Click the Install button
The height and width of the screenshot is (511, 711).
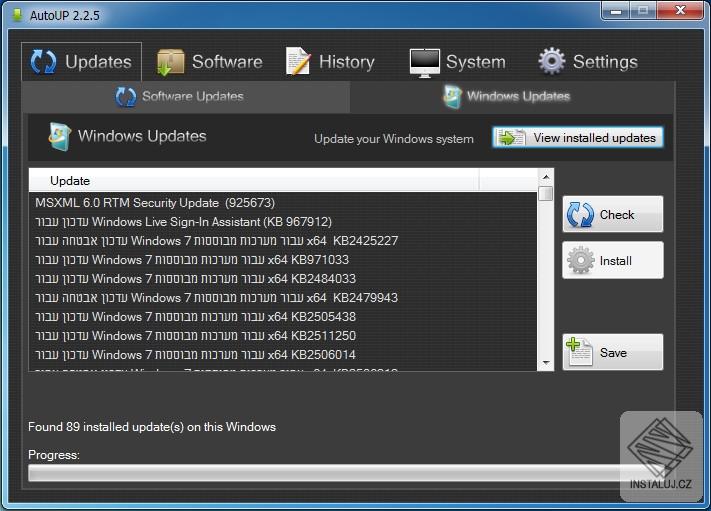(613, 260)
